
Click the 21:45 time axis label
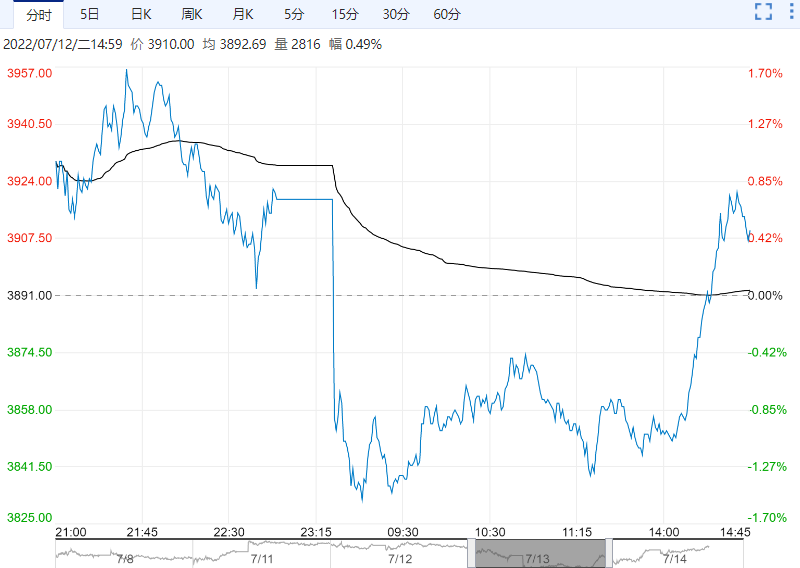click(x=142, y=532)
